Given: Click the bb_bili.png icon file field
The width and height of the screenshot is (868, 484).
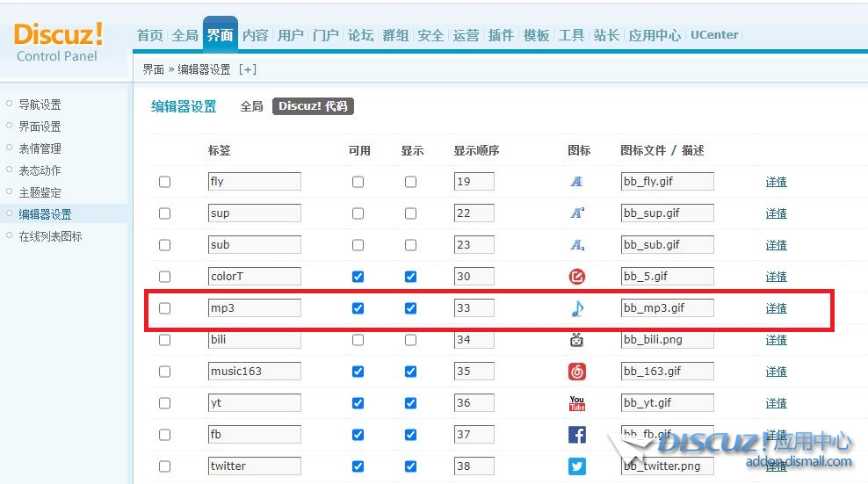Looking at the screenshot, I should point(668,339).
